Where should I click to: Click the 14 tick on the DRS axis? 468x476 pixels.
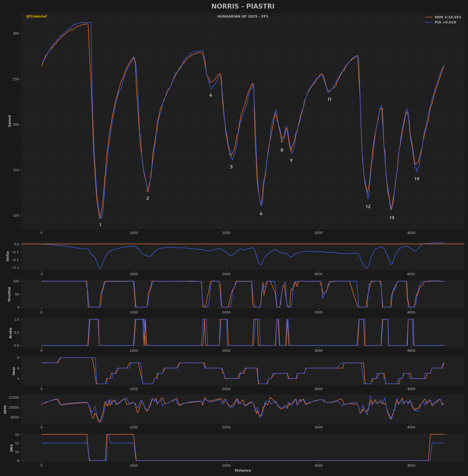coord(17,435)
